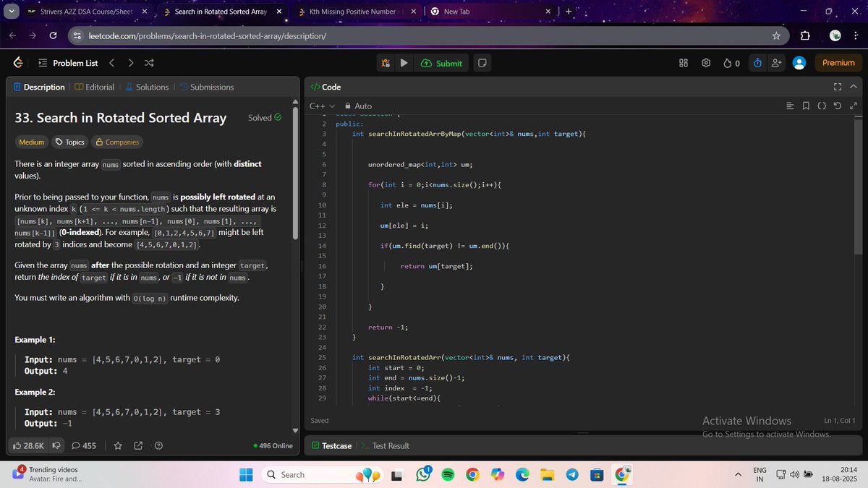Expand editor with diagonal arrows icon
Viewport: 868px width, 488px height.
coord(854,106)
